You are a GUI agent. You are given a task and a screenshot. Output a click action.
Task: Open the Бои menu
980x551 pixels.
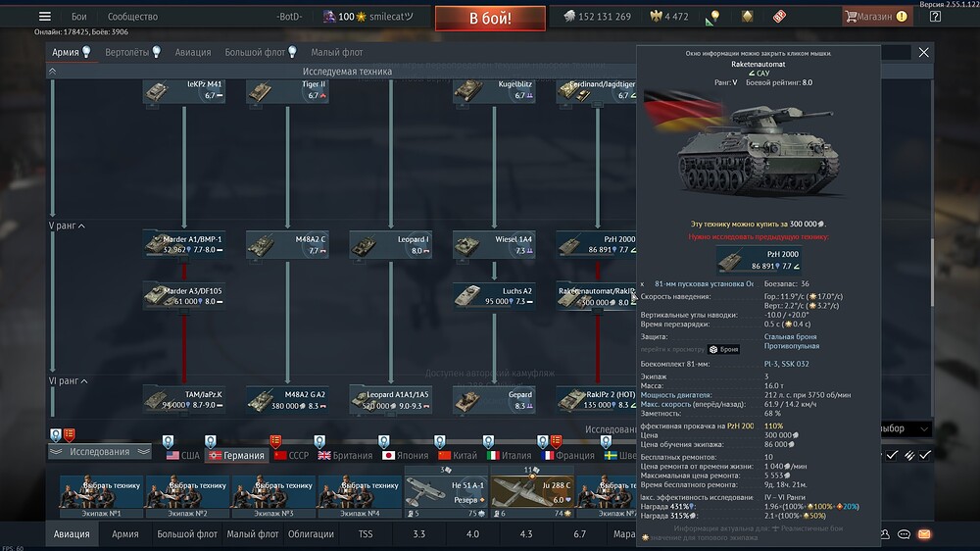point(78,17)
